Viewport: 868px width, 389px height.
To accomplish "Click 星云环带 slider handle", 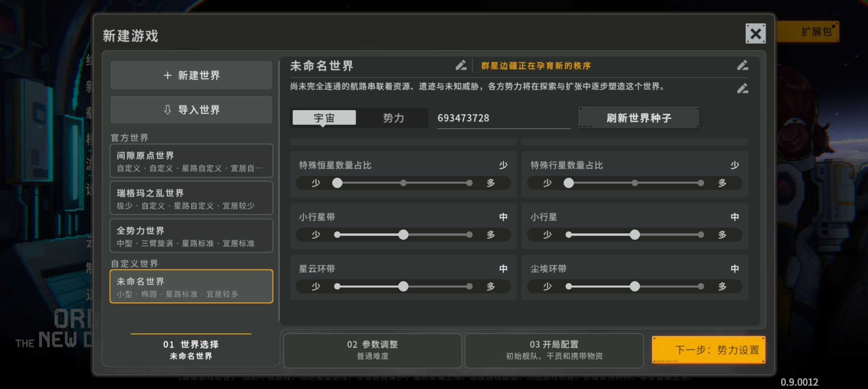I will [x=403, y=287].
